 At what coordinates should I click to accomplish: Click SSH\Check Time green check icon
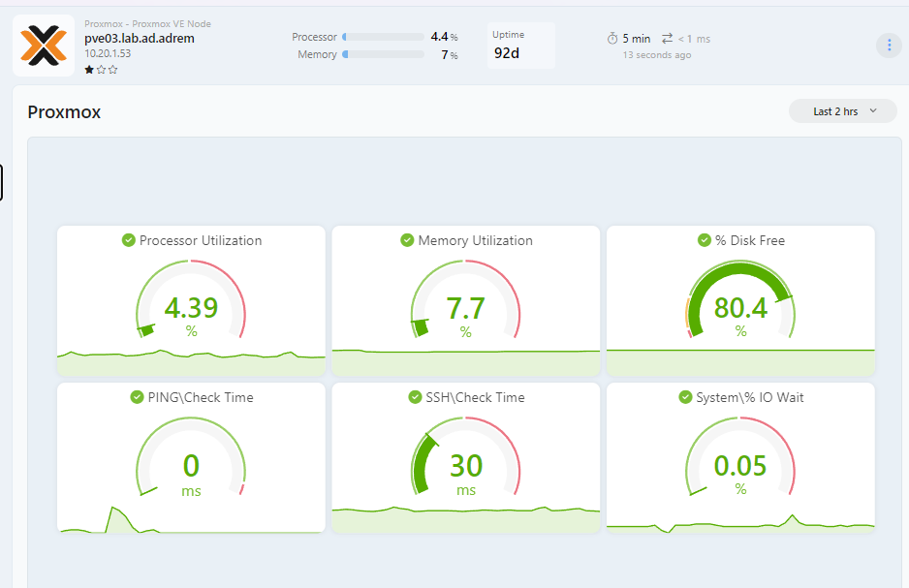[x=415, y=397]
